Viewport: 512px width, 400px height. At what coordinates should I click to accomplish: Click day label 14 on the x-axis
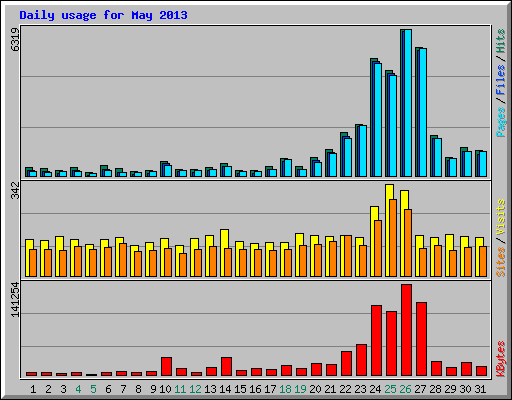pos(225,389)
